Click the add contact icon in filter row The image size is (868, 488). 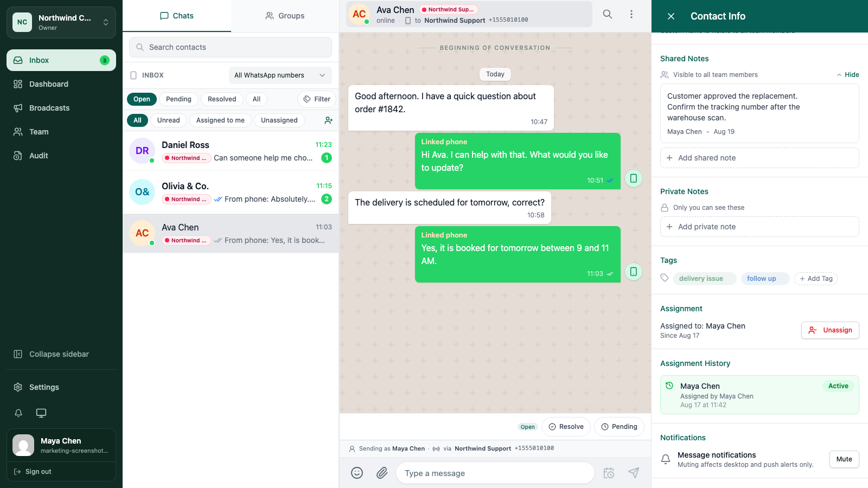(328, 120)
